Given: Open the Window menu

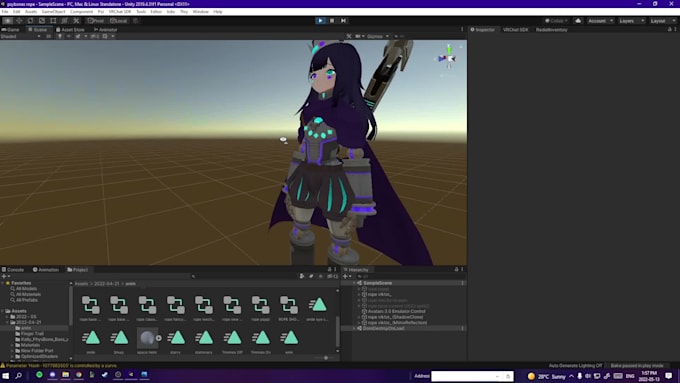Looking at the screenshot, I should tap(200, 12).
